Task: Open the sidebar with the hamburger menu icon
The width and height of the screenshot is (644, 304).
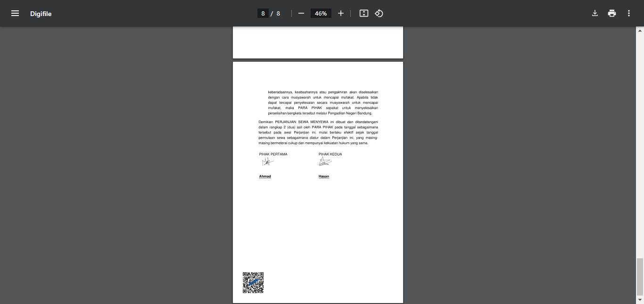Action: coord(15,13)
